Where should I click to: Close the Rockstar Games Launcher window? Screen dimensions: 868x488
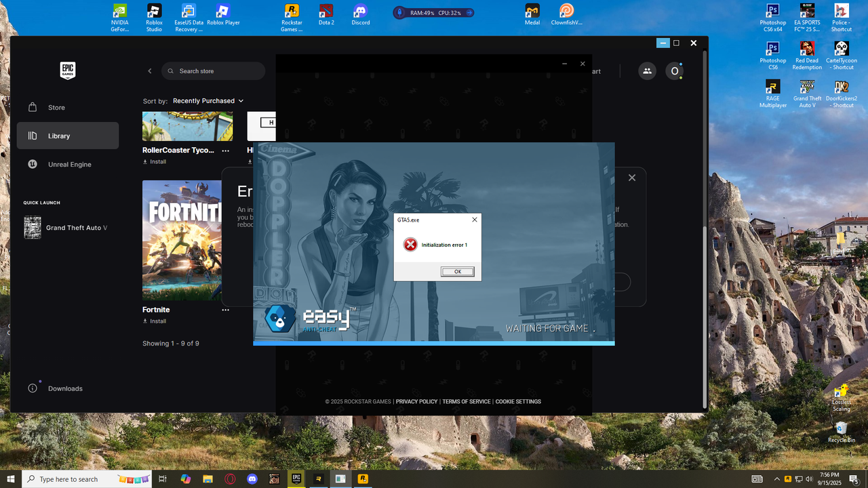pos(583,64)
